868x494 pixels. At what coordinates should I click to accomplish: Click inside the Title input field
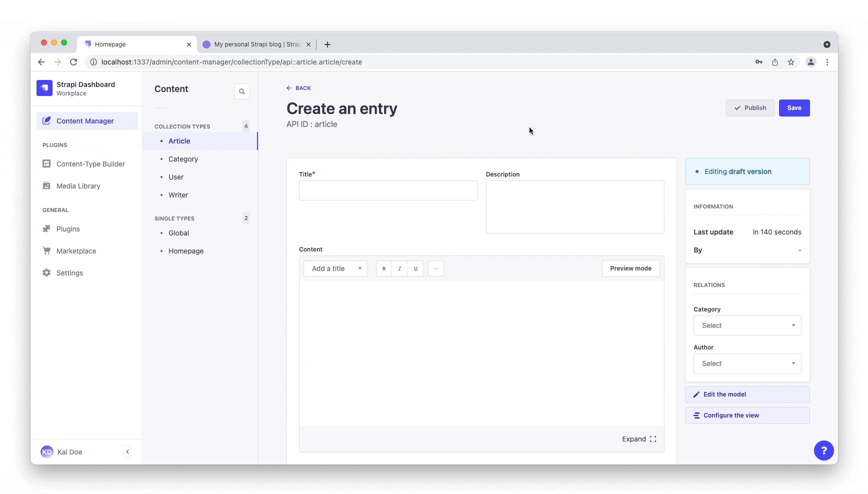tap(388, 190)
